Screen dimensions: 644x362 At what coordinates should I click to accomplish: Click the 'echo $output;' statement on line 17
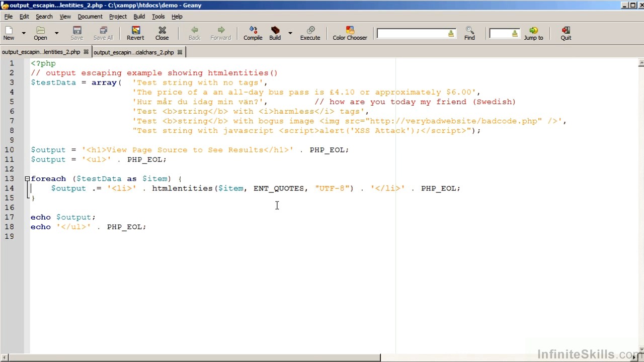63,217
